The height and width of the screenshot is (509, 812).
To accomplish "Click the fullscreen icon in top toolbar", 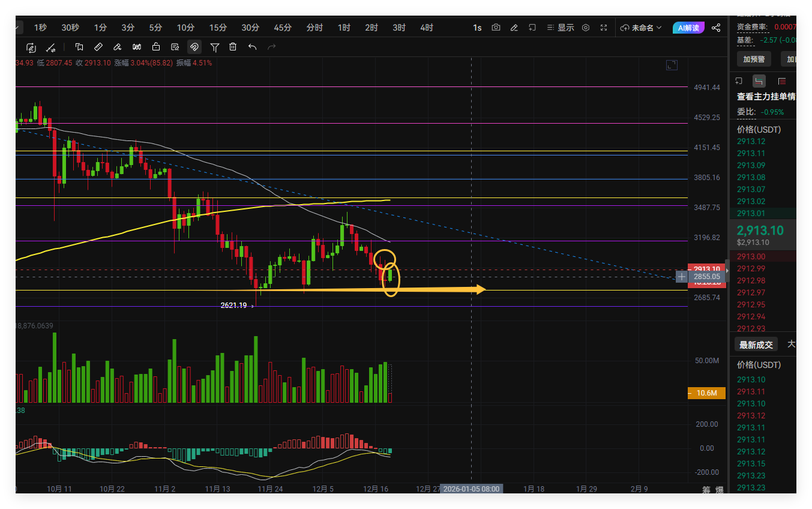I will (x=604, y=28).
